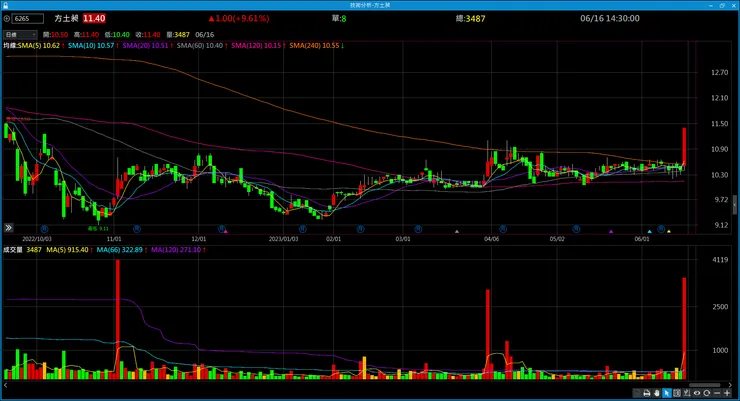The height and width of the screenshot is (401, 740).
Task: Click the volume MA(5) 915.40 label
Action: (67, 250)
